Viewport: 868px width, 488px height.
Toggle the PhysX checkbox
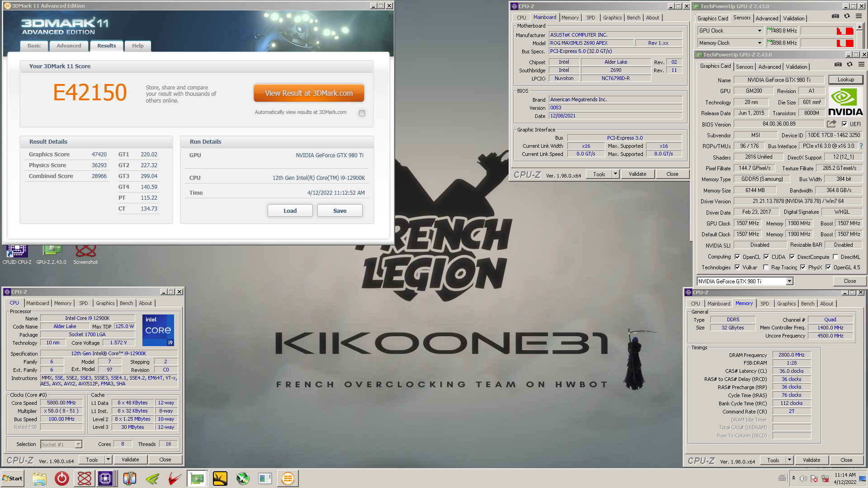[803, 267]
